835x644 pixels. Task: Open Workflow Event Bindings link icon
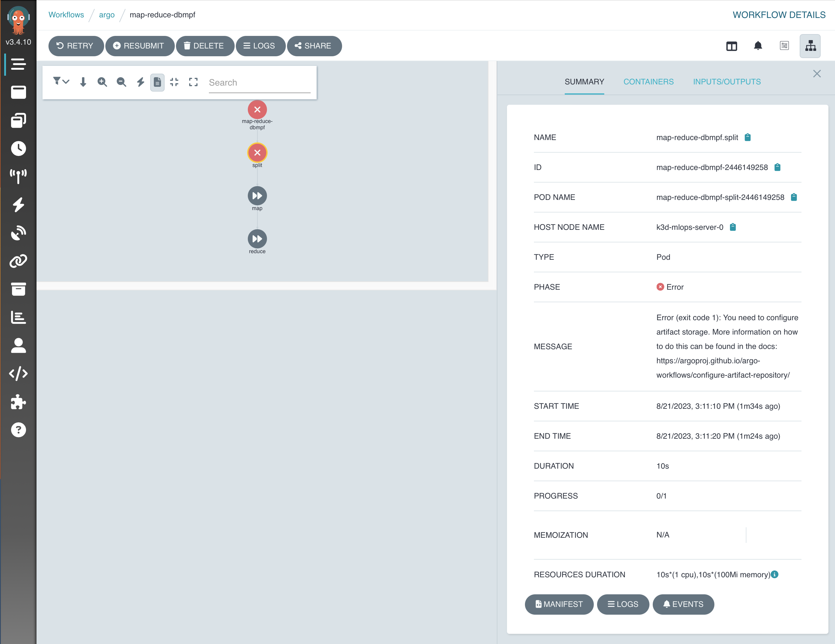pyautogui.click(x=18, y=261)
